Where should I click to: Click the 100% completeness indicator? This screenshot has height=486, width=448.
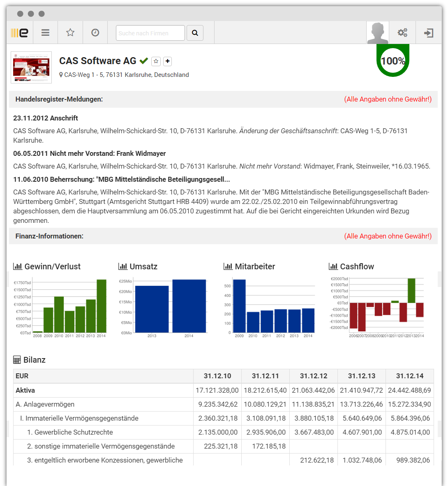click(393, 61)
